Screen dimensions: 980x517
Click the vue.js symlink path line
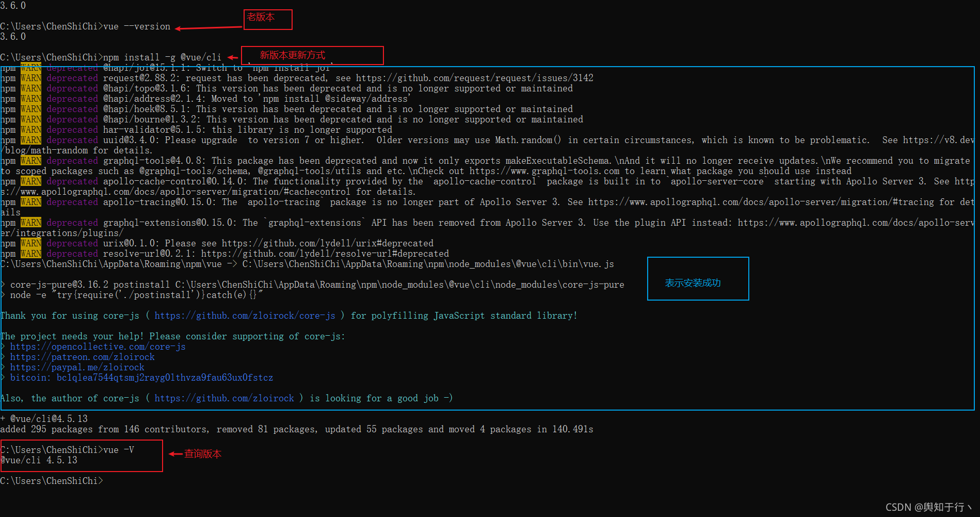(x=307, y=264)
